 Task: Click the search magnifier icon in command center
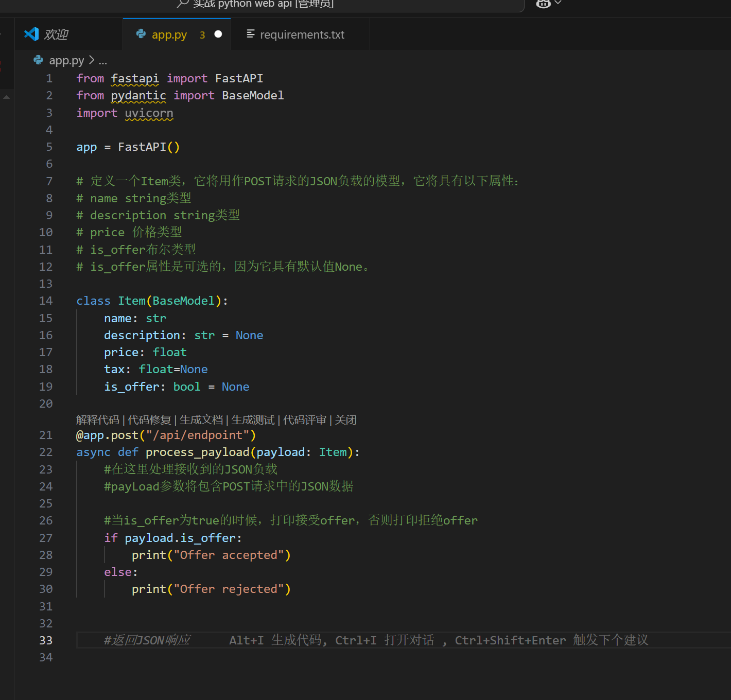[x=182, y=4]
